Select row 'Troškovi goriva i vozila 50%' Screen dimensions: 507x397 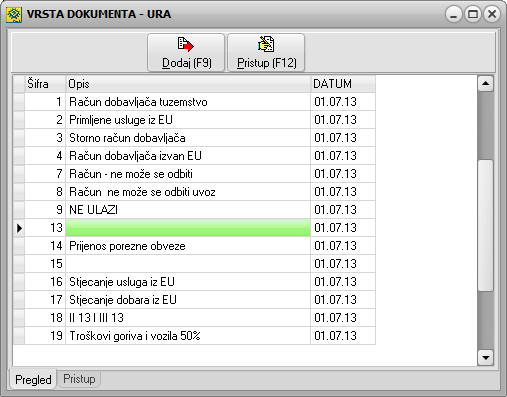click(194, 336)
